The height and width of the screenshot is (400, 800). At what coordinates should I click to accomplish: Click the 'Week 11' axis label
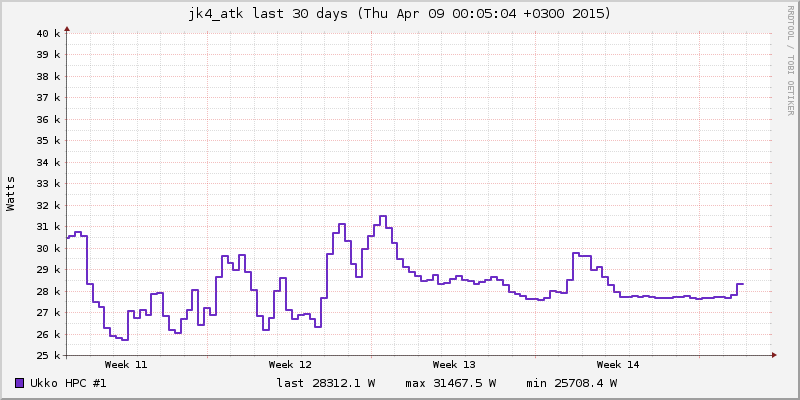coord(126,365)
